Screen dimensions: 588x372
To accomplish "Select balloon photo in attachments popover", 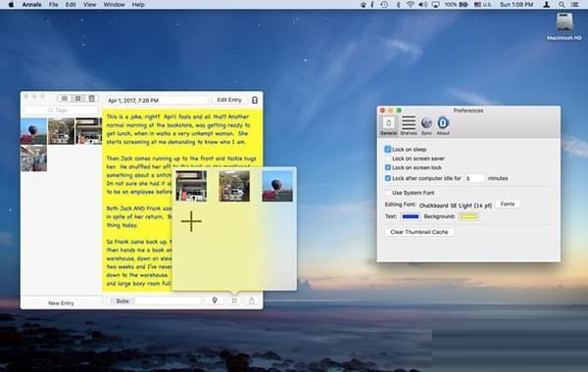I will (277, 186).
